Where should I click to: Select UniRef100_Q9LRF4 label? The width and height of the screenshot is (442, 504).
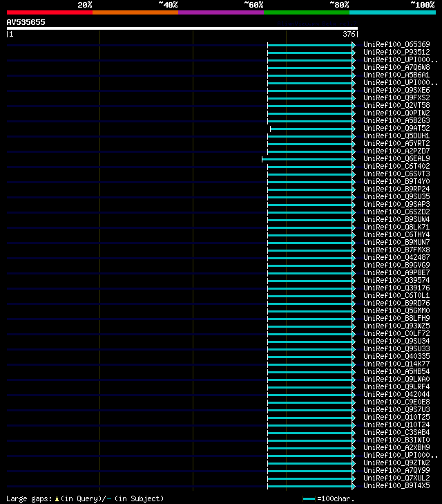[396, 386]
